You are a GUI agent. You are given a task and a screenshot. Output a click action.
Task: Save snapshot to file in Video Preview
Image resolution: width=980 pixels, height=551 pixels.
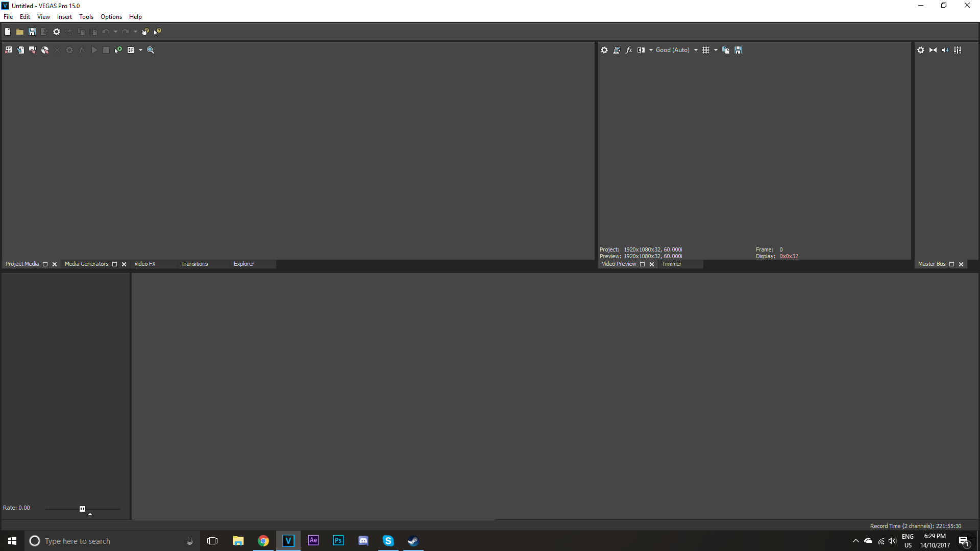[x=738, y=50]
